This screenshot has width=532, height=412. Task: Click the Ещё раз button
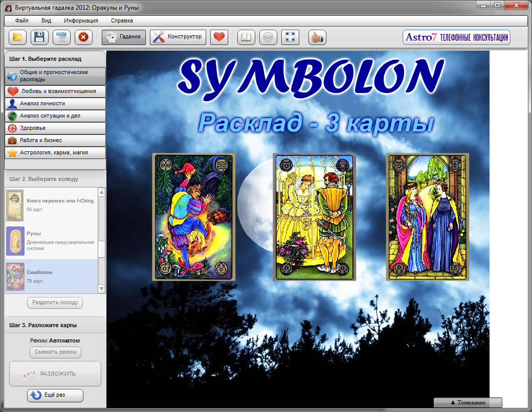point(55,395)
